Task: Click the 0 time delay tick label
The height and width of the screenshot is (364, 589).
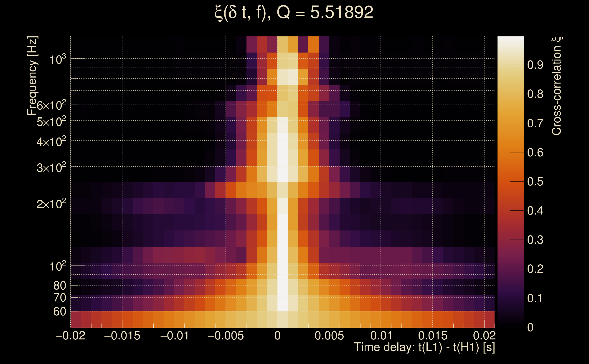Action: tap(277, 336)
